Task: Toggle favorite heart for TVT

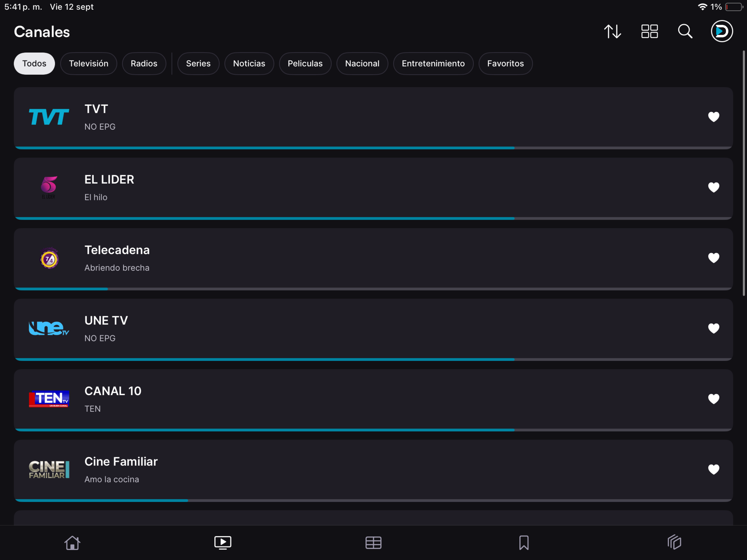Action: click(x=714, y=117)
